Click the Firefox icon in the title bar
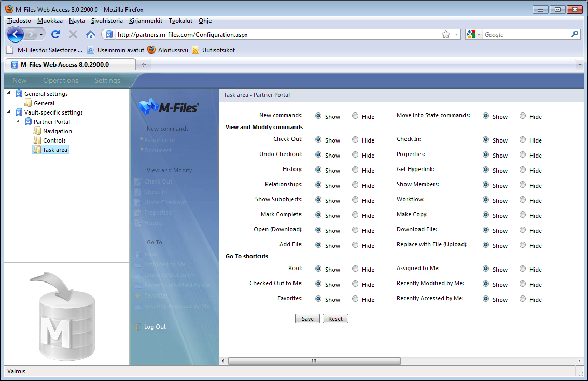The width and height of the screenshot is (588, 381). (9, 9)
